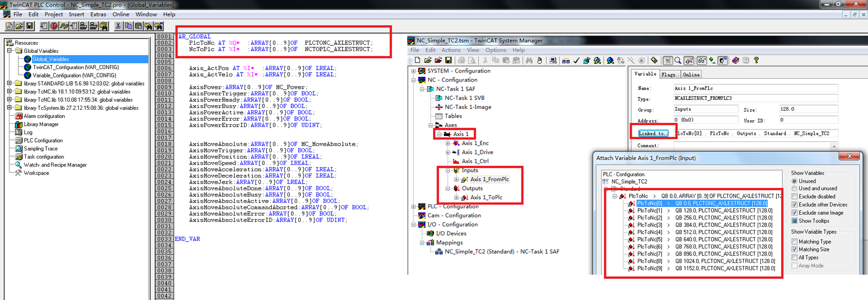This screenshot has height=300, width=868.
Task: Click Logout computer icon with red X
Action: (x=94, y=26)
